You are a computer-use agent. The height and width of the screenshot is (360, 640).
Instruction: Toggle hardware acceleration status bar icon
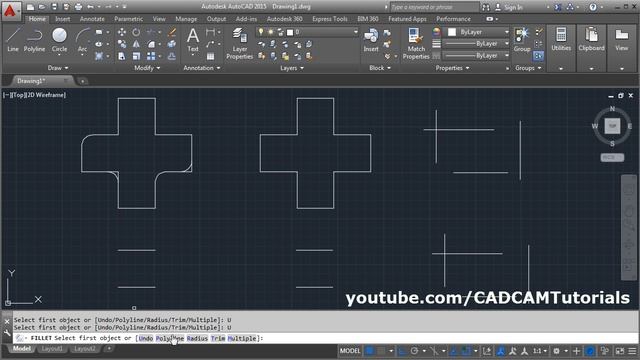coord(590,351)
